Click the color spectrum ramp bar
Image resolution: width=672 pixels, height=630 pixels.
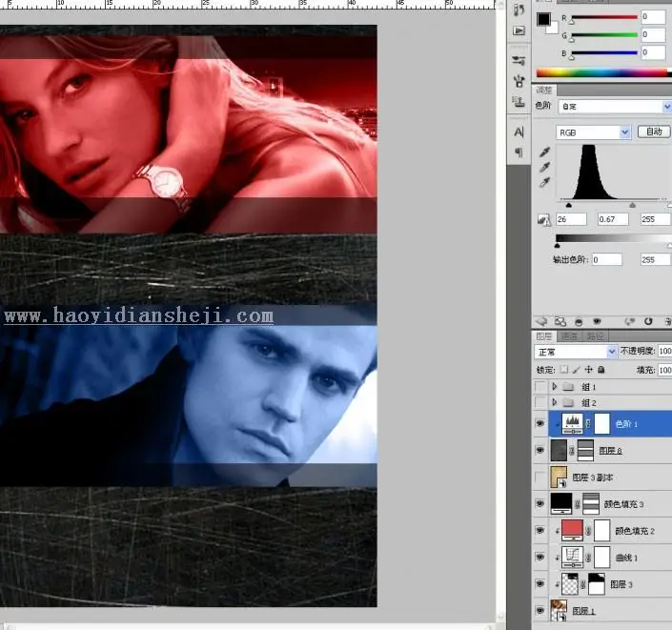pyautogui.click(x=603, y=72)
